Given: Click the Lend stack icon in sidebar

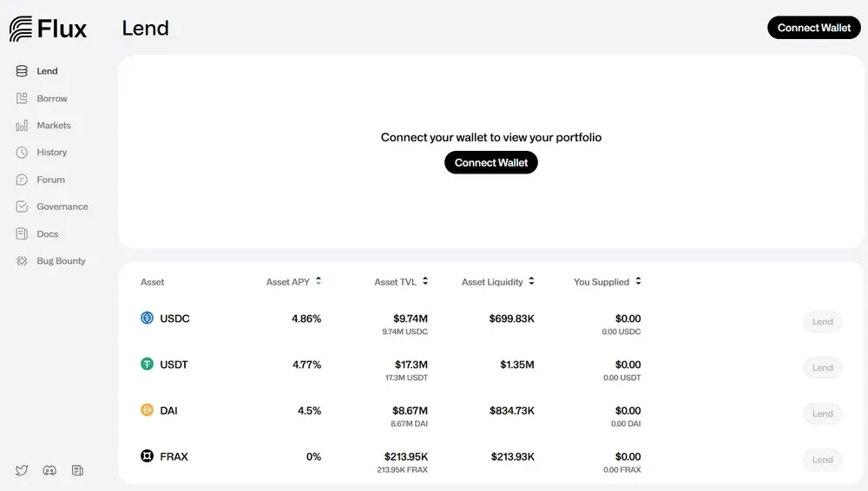Looking at the screenshot, I should (22, 71).
